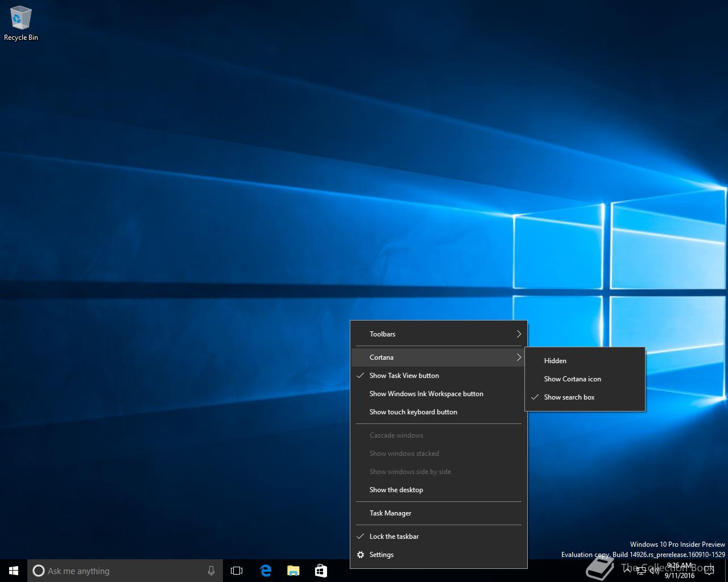Image resolution: width=728 pixels, height=582 pixels.
Task: Select Task Manager from context menu
Action: 390,513
